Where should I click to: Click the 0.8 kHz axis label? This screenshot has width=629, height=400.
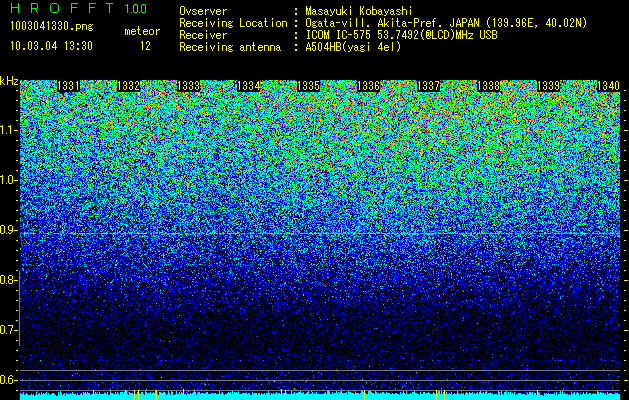tap(8, 280)
